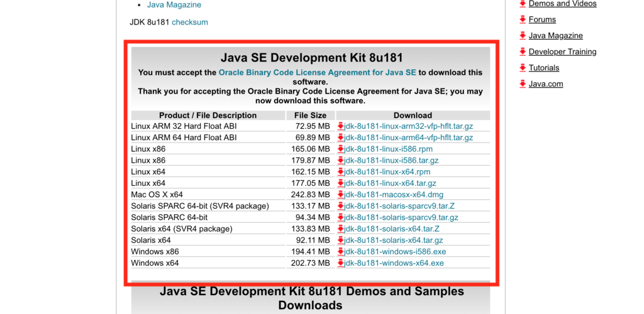Screen dimensions: 644x314
Task: Open Java Magazine in the right sidebar
Action: click(556, 36)
